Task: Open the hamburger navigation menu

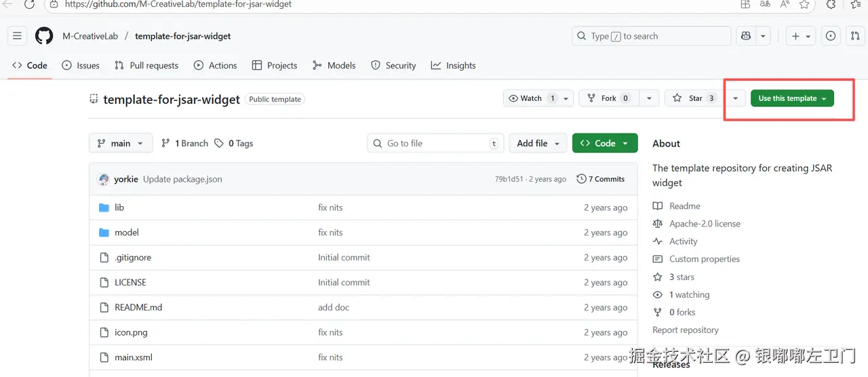Action: pyautogui.click(x=18, y=36)
